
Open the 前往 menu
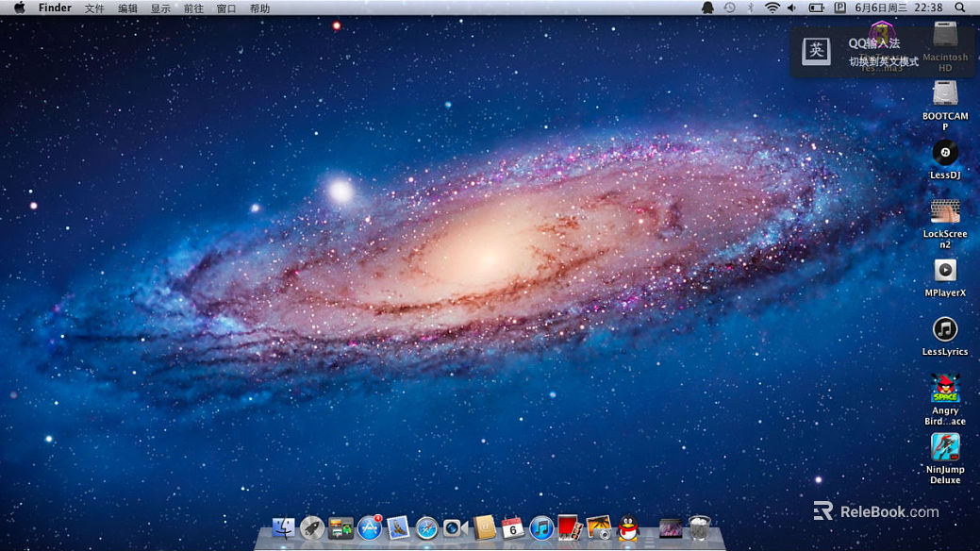193,8
